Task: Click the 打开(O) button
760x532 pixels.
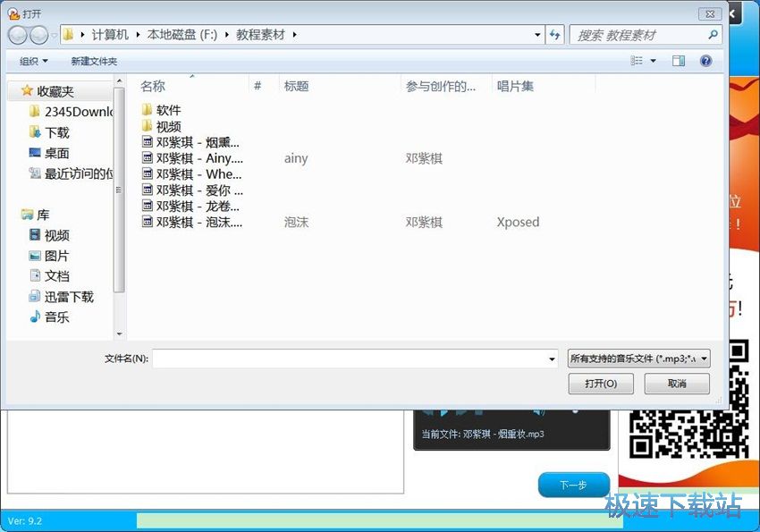Action: click(601, 384)
